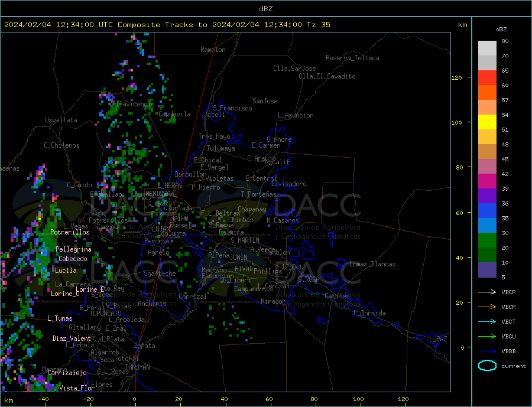Image resolution: width=532 pixels, height=407 pixels.
Task: Click the Clla.SanJose label
Action: tap(294, 69)
